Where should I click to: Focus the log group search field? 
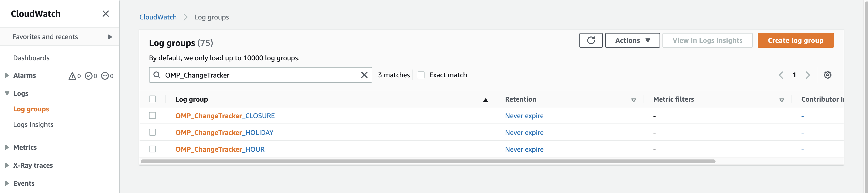click(x=260, y=75)
